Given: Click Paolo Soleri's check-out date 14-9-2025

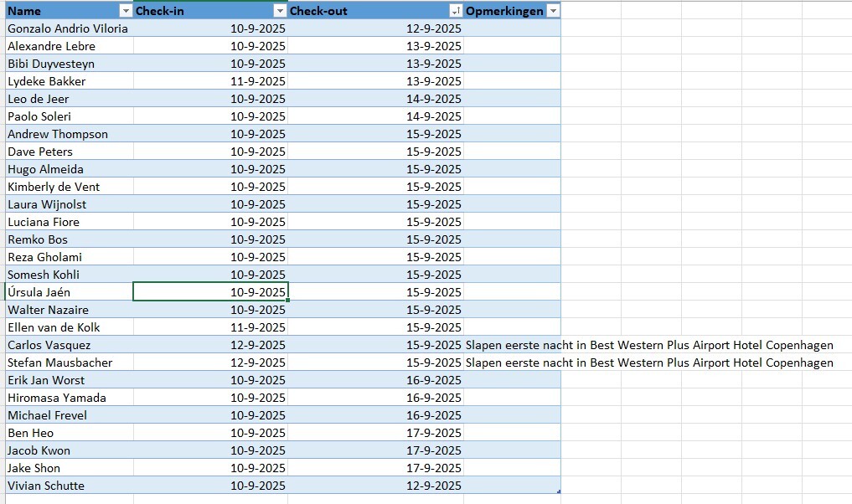Looking at the screenshot, I should point(375,116).
